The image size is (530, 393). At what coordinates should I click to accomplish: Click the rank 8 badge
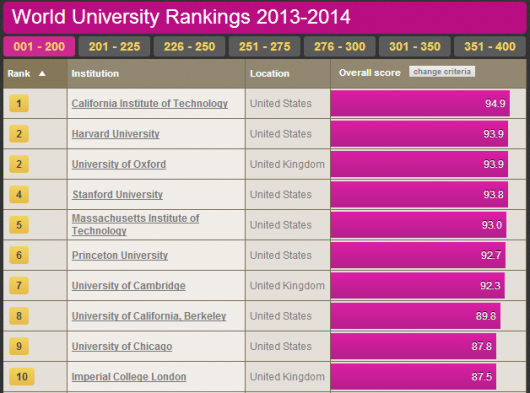[19, 316]
